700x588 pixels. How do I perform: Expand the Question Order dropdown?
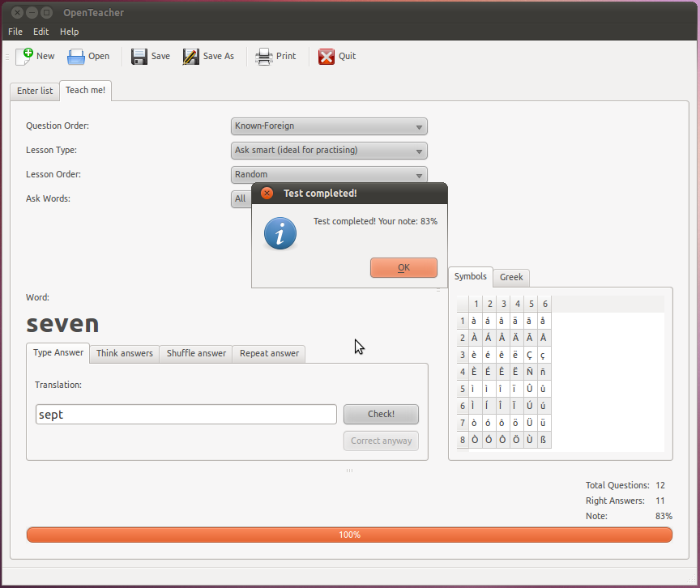click(329, 126)
